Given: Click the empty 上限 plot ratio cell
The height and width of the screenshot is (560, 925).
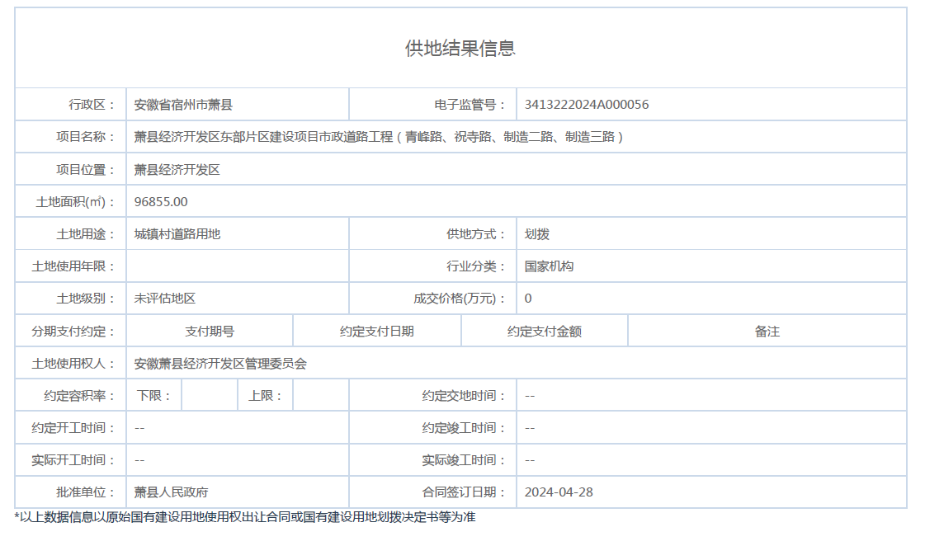Looking at the screenshot, I should (321, 396).
